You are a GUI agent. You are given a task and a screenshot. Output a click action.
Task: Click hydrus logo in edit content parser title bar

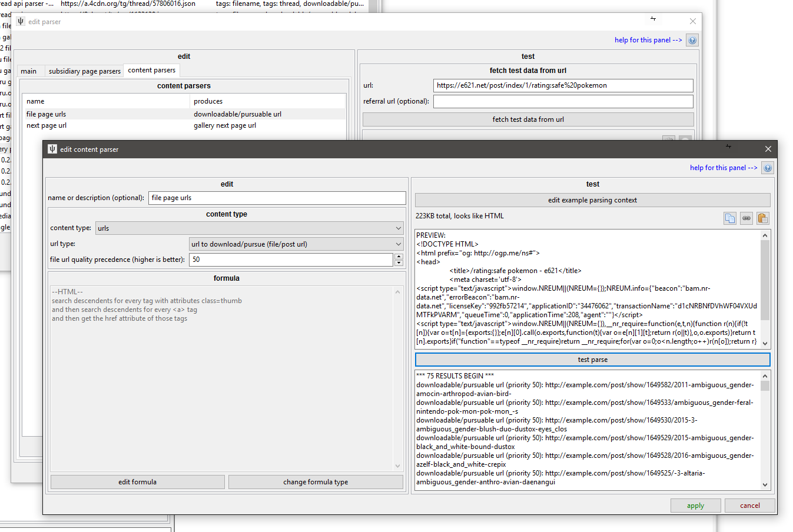[x=52, y=149]
